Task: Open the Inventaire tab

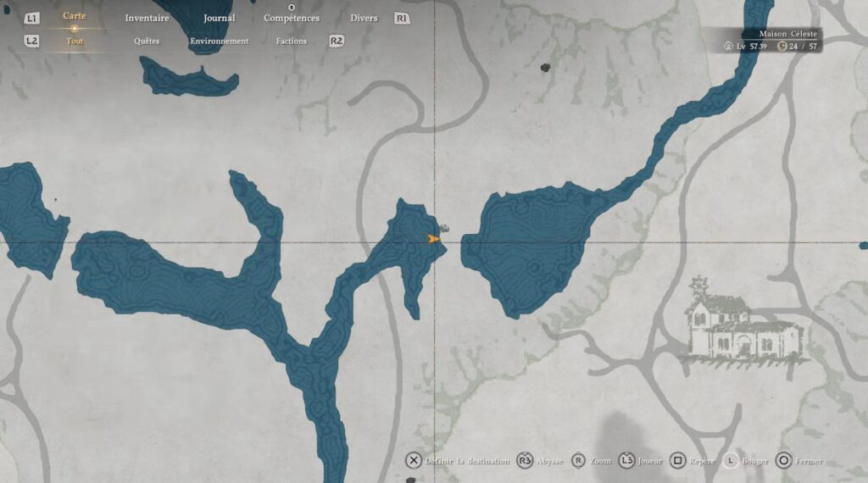Action: click(147, 18)
